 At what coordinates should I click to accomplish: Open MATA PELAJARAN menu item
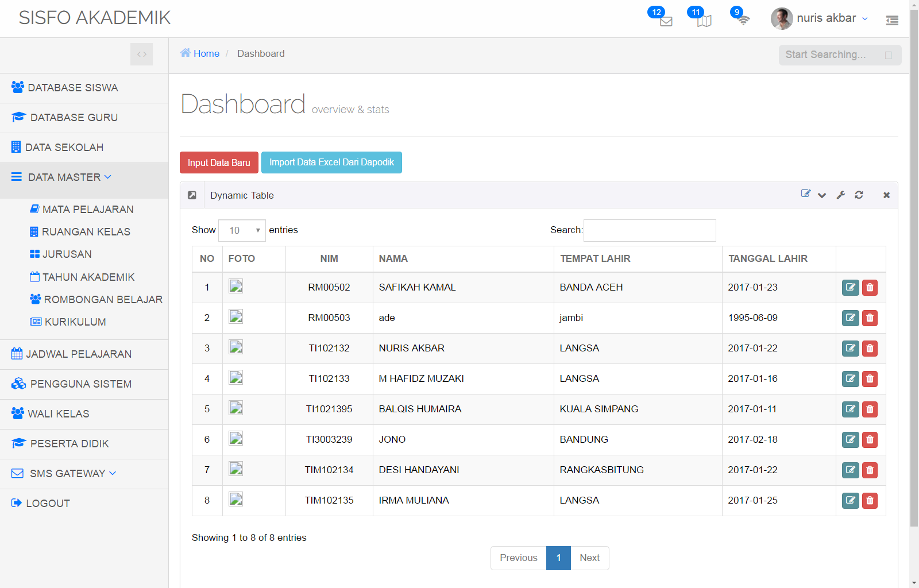[87, 210]
